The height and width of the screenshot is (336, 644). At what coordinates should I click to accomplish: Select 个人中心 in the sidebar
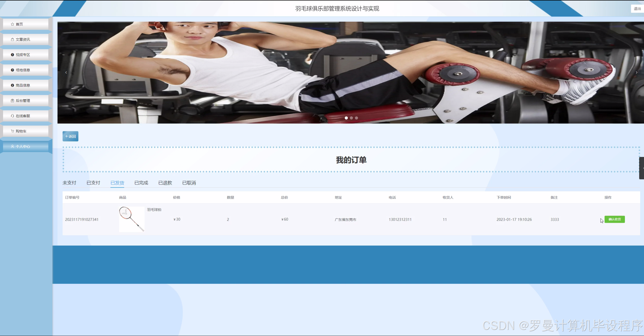click(x=23, y=147)
